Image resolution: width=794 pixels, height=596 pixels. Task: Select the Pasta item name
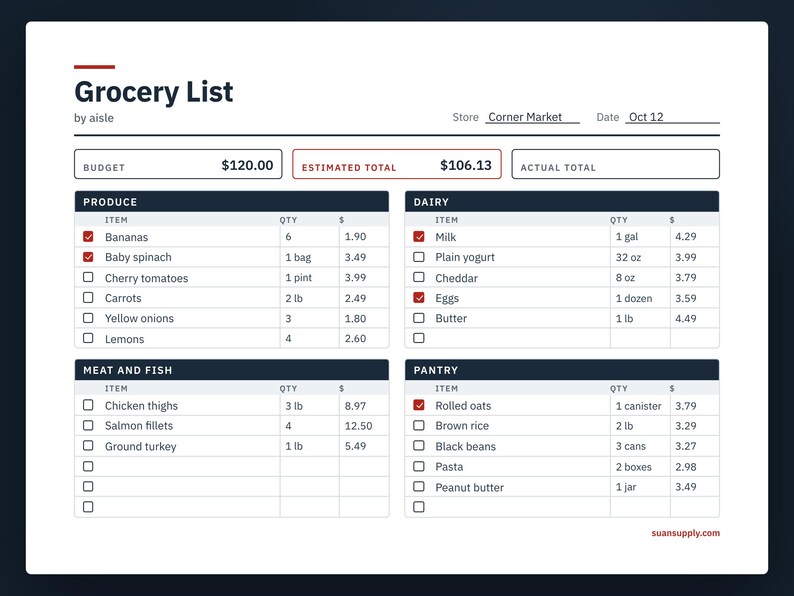point(449,467)
